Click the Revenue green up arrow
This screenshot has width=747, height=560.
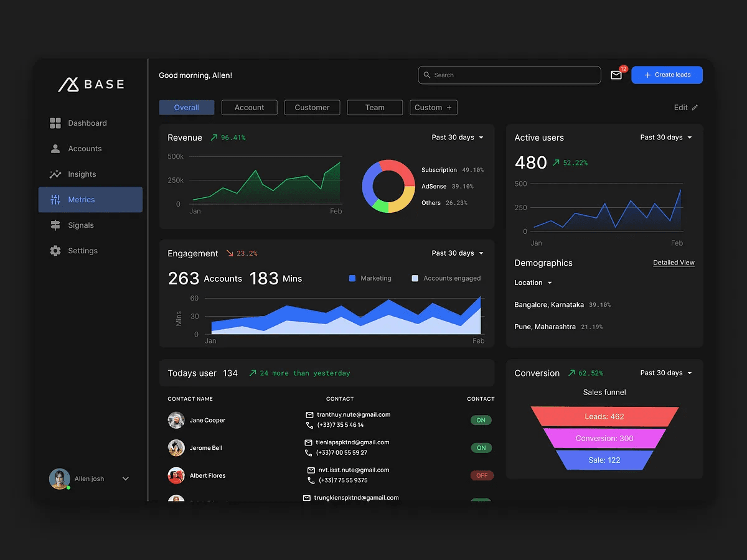214,138
